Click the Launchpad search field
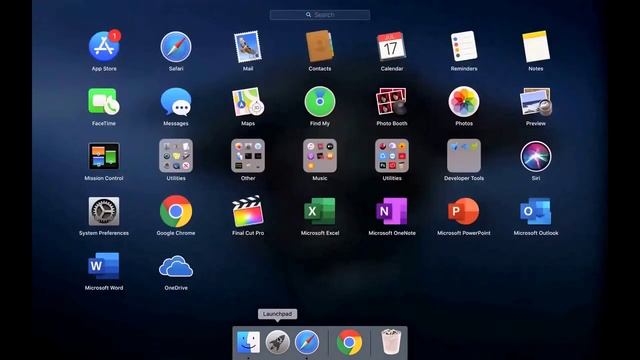Image resolution: width=640 pixels, height=360 pixels. point(320,15)
